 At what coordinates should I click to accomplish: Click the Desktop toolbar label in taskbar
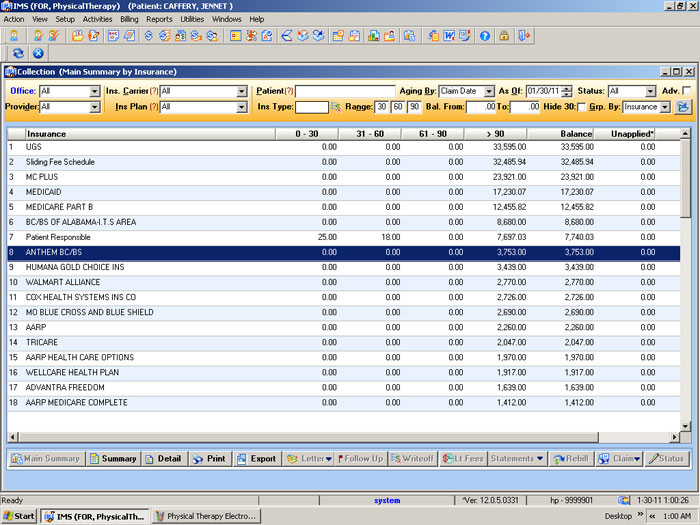coord(618,517)
